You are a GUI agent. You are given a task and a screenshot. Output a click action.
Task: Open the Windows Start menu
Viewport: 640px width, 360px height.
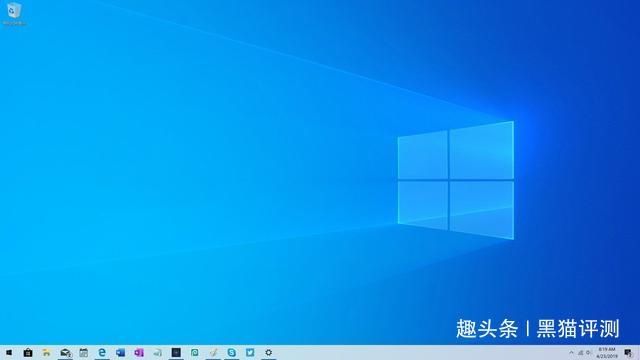tap(9, 353)
